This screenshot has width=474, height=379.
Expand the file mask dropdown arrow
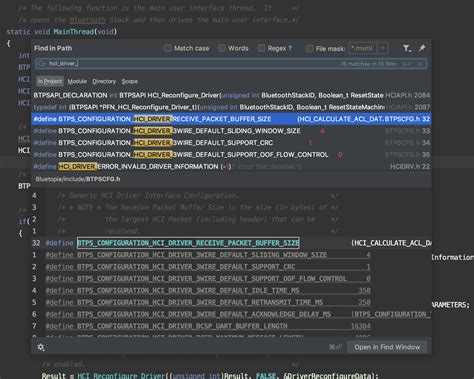(383, 48)
